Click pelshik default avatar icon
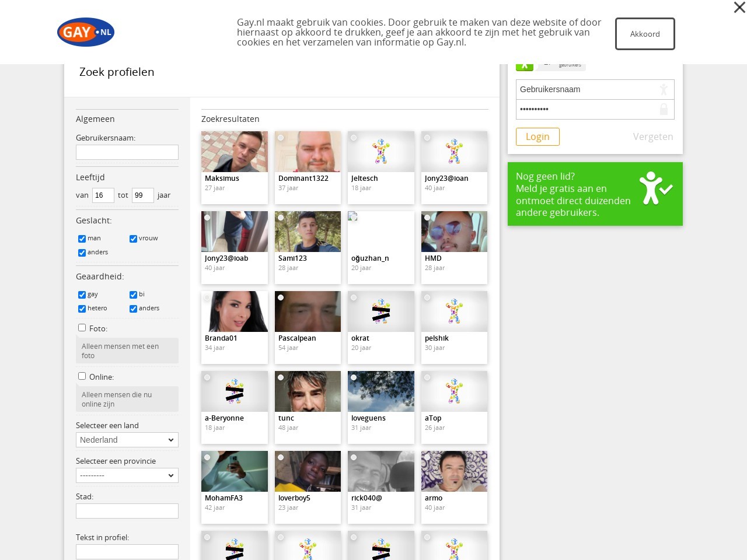 [x=454, y=311]
